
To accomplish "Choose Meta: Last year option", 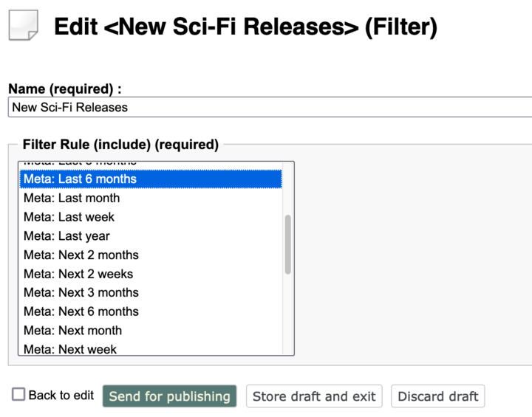I will click(151, 236).
